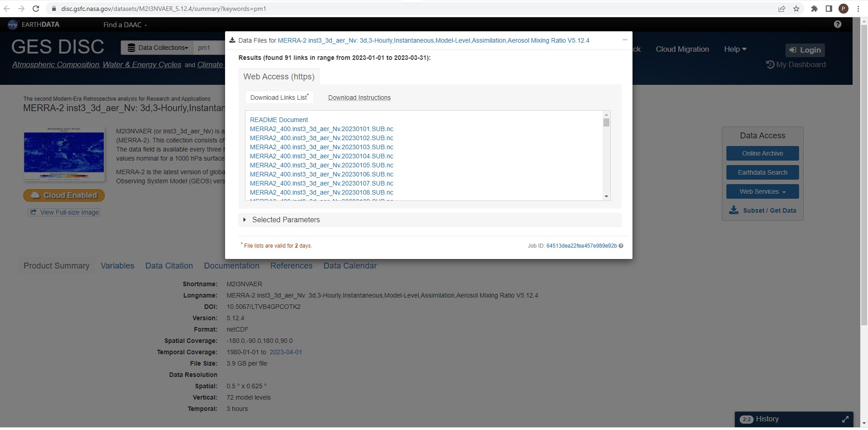Image resolution: width=868 pixels, height=430 pixels.
Task: Click the Online Archive button
Action: click(762, 153)
